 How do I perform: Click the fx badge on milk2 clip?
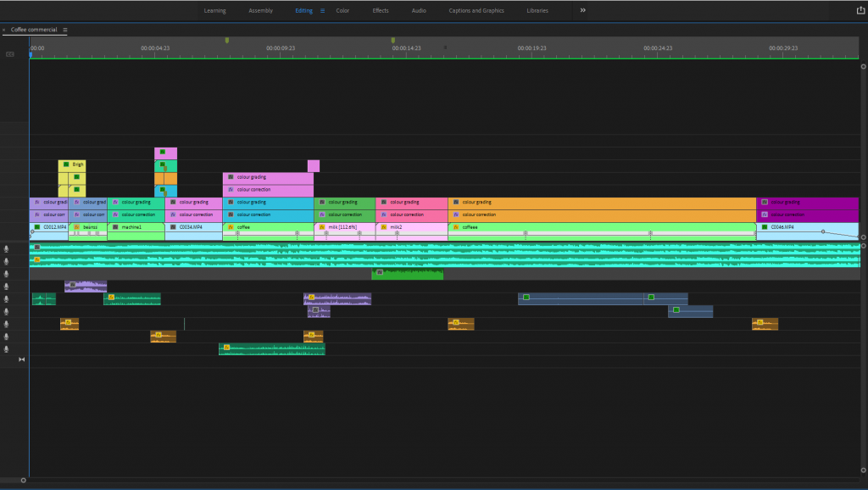[383, 227]
